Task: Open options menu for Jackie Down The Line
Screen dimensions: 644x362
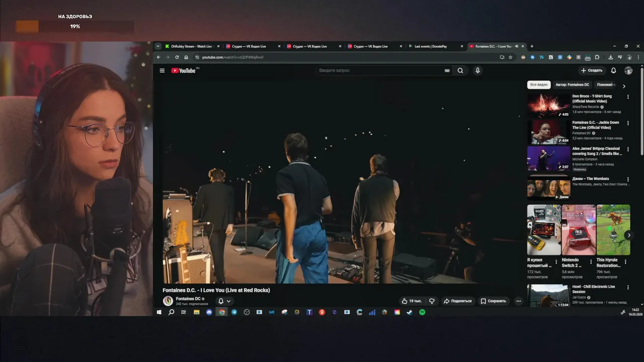Action: 628,123
